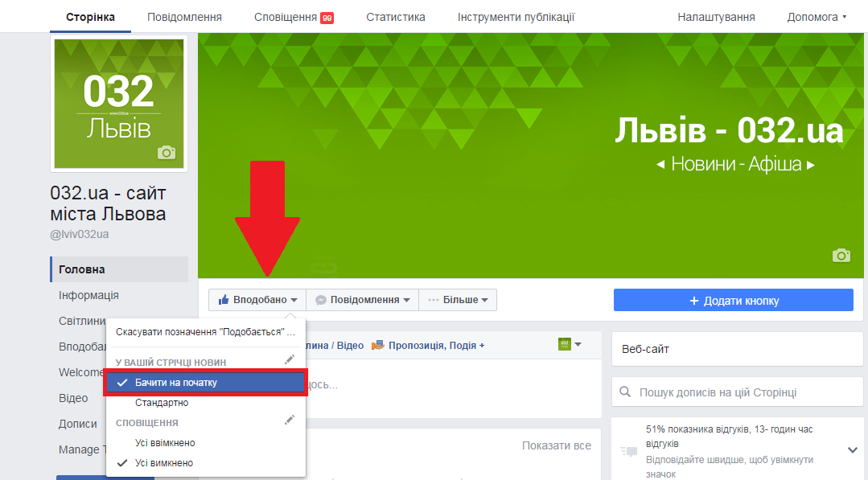The image size is (868, 480).
Task: Click the magnifier search icon
Action: pyautogui.click(x=625, y=392)
